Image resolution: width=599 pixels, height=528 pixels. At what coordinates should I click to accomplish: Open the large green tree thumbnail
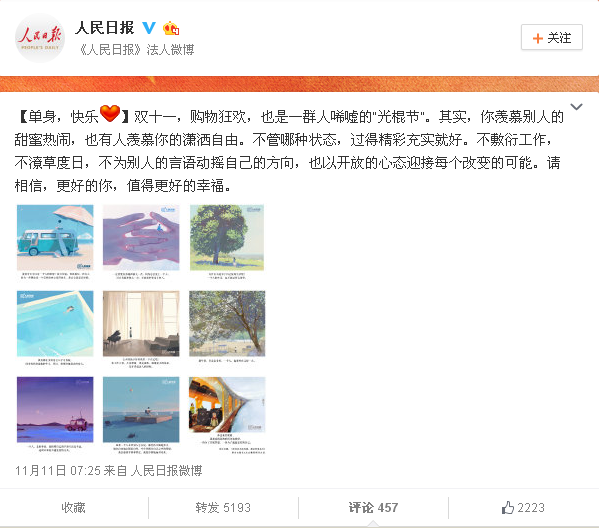[227, 243]
